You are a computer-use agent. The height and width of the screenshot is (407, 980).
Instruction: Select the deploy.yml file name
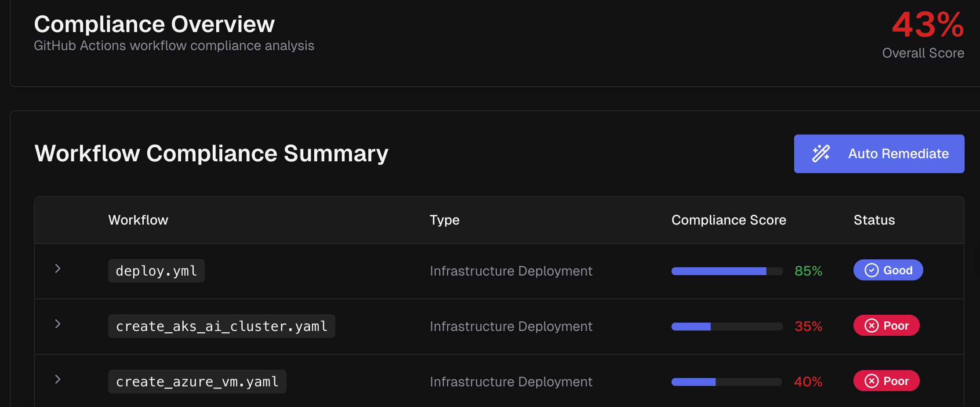click(156, 271)
